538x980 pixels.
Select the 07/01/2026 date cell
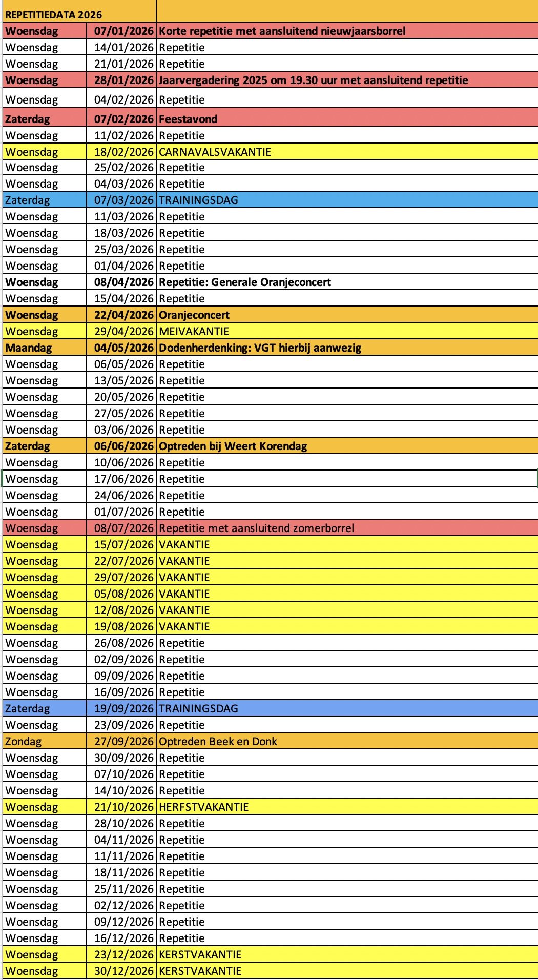(x=123, y=31)
